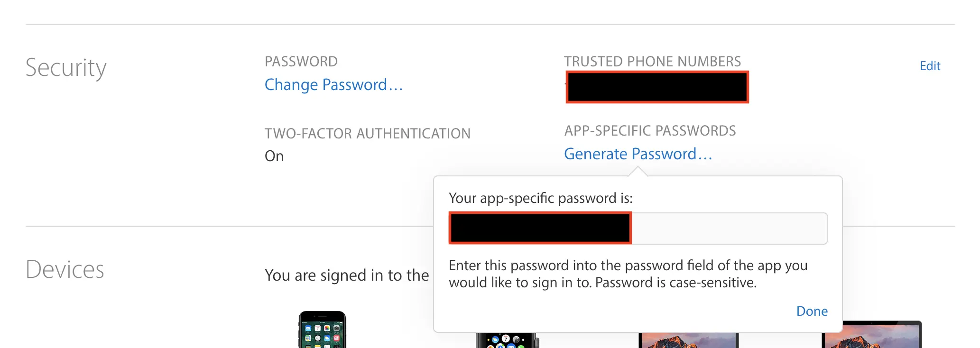
Task: Click the Security section heading
Action: 66,68
